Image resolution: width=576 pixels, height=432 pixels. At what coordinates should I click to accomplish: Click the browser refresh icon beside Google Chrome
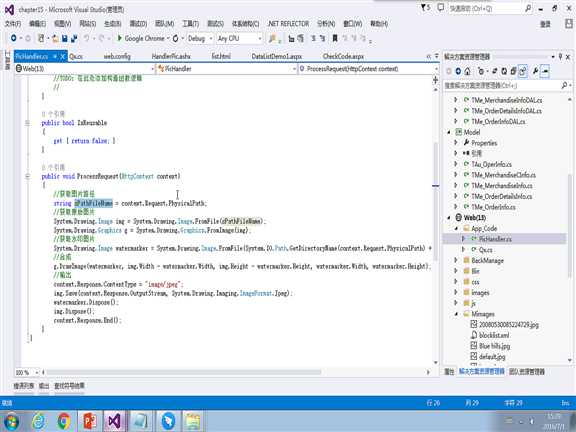point(176,38)
